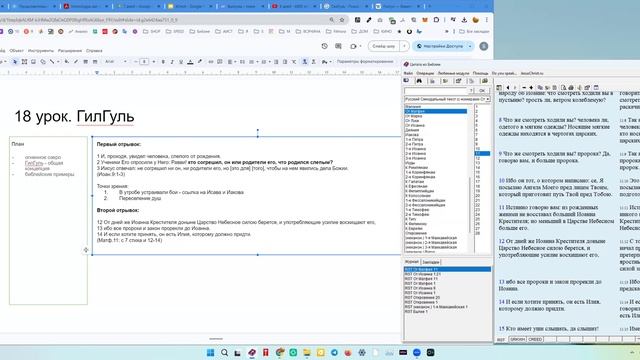Open the Инструменты menu
Screen dimensions: 640x360
tap(41, 51)
